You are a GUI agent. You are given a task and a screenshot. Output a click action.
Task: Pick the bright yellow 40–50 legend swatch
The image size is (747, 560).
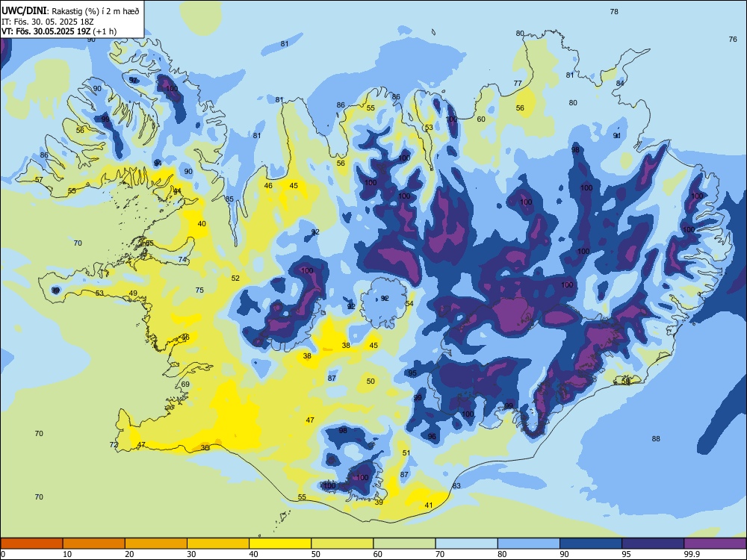pyautogui.click(x=280, y=544)
